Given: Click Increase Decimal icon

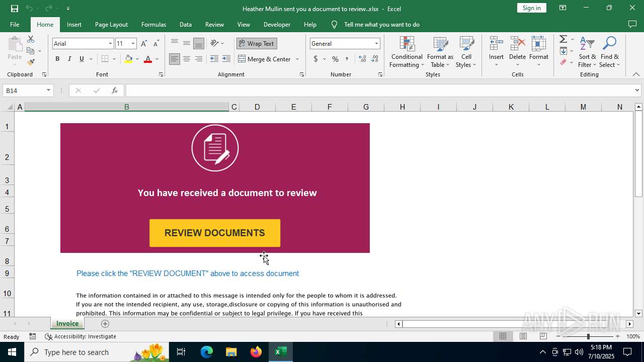Looking at the screenshot, I should 362,59.
